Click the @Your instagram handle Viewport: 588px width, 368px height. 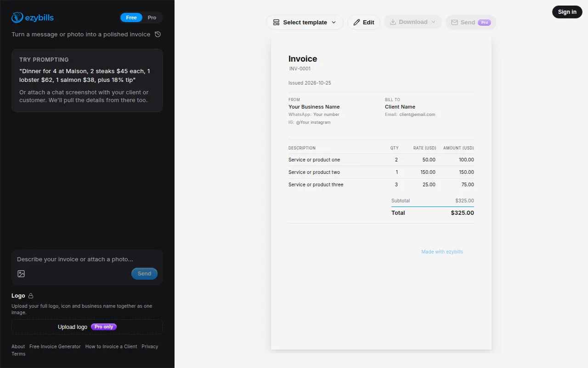click(313, 122)
